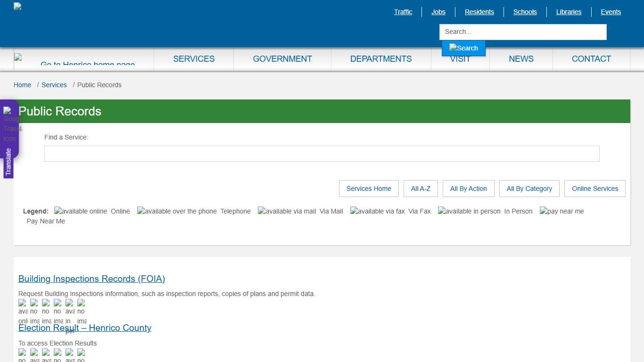Click the 'available online' legend icon
Screen dimensions: 644x362
click(x=80, y=211)
